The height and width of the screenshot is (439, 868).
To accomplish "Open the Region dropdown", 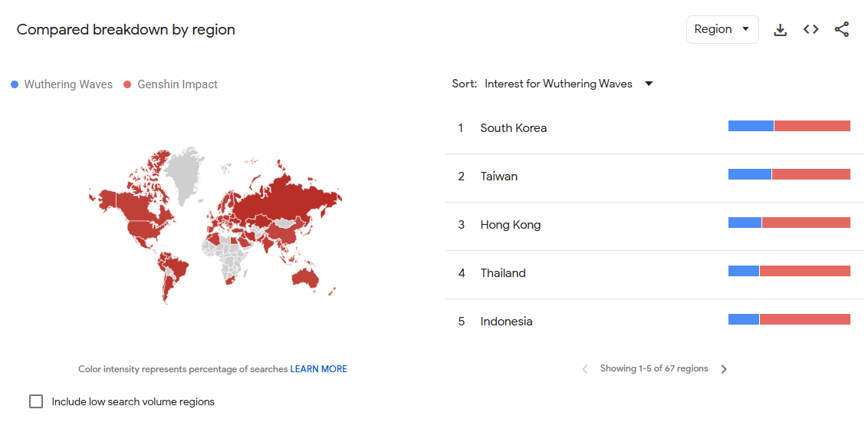I will 722,30.
